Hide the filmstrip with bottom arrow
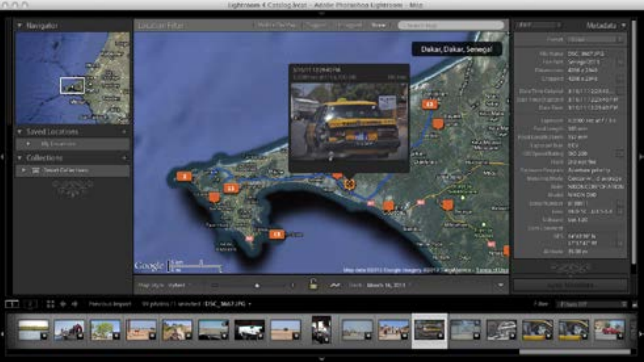Viewport: 644px width, 362px height. (x=322, y=359)
